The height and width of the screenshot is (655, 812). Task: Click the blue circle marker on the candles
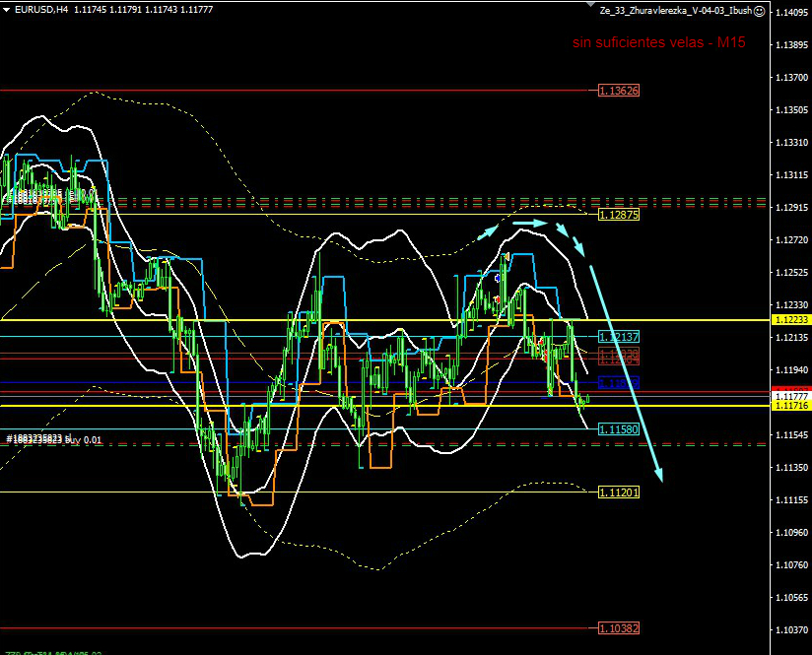498,279
